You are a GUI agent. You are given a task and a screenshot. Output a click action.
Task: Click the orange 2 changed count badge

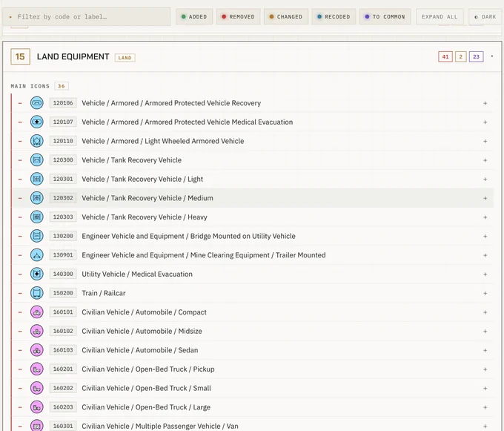pos(460,56)
